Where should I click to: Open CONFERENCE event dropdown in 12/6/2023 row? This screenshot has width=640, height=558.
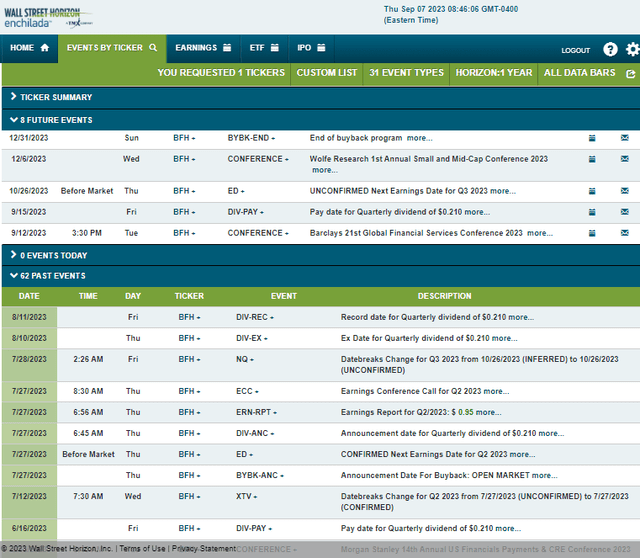(258, 159)
